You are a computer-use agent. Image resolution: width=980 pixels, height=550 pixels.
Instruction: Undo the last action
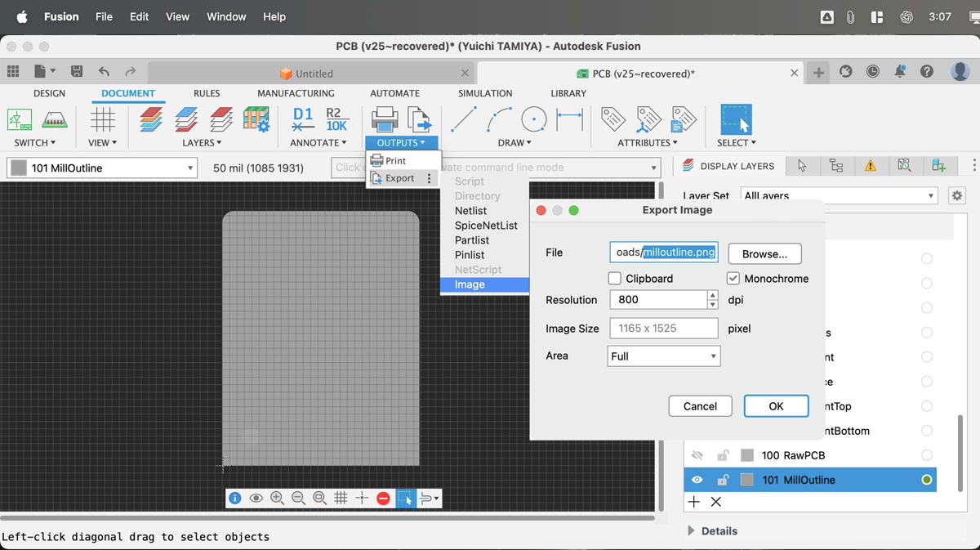(x=104, y=72)
